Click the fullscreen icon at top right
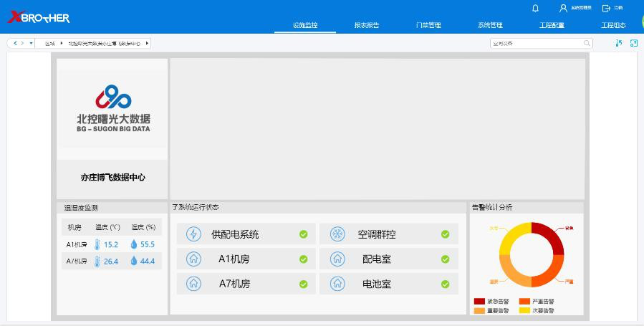Screen dimensions: 644x326 pos(634,43)
